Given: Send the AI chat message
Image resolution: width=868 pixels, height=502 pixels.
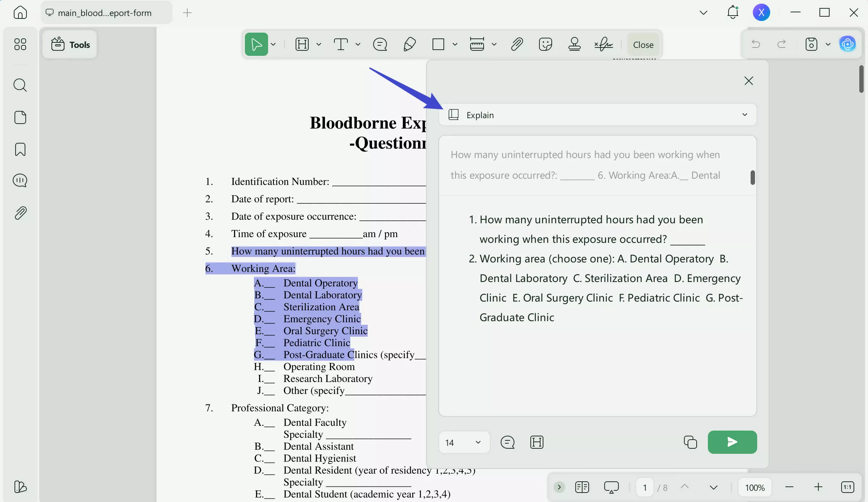Looking at the screenshot, I should (732, 442).
